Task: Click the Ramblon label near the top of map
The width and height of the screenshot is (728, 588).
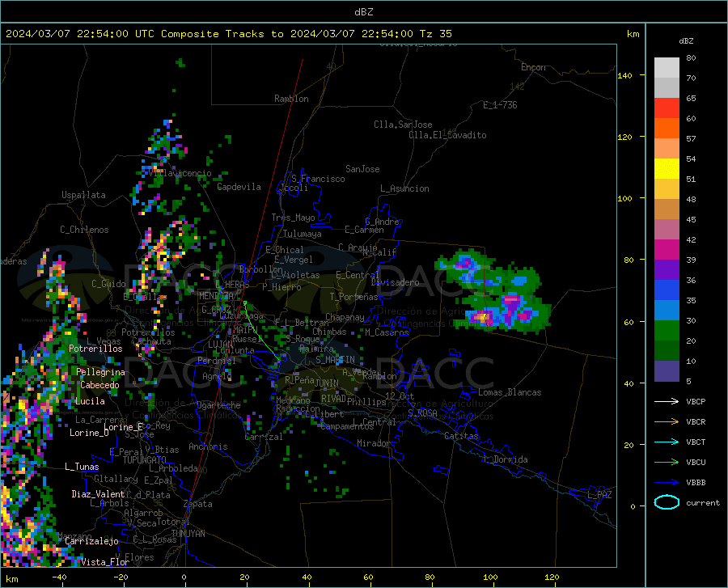Action: click(x=291, y=99)
